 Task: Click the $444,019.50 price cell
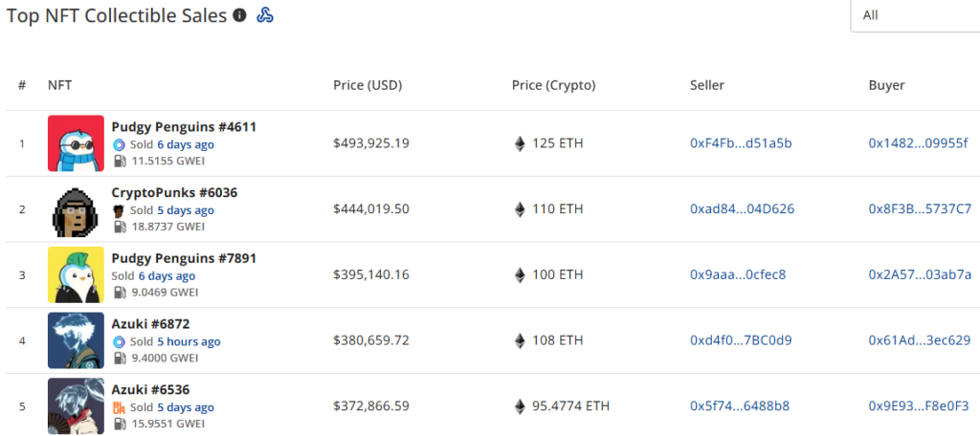[371, 209]
